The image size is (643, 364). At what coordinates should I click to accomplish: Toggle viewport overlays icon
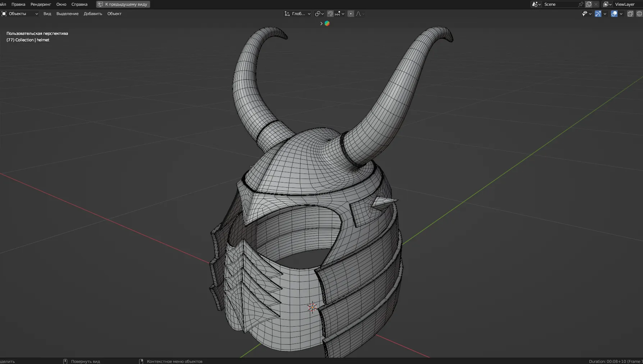[614, 14]
